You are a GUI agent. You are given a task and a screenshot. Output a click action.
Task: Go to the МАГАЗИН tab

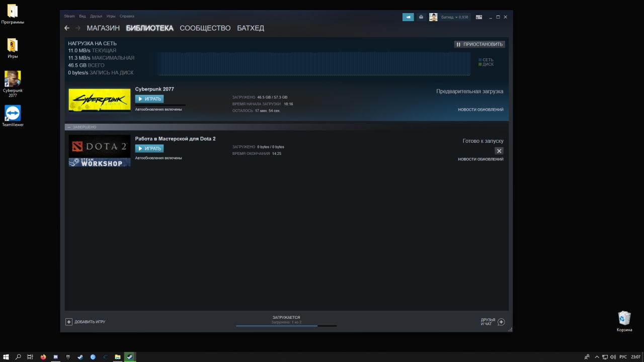[103, 28]
